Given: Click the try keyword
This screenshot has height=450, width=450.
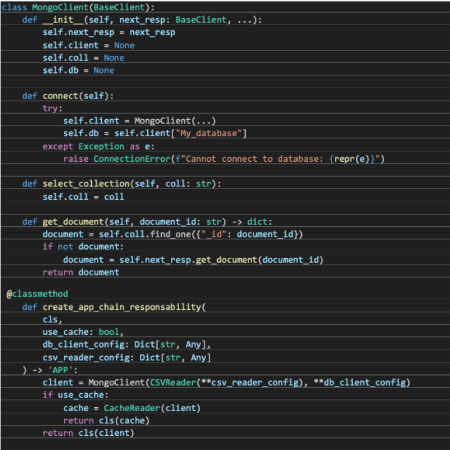Looking at the screenshot, I should (50, 109).
